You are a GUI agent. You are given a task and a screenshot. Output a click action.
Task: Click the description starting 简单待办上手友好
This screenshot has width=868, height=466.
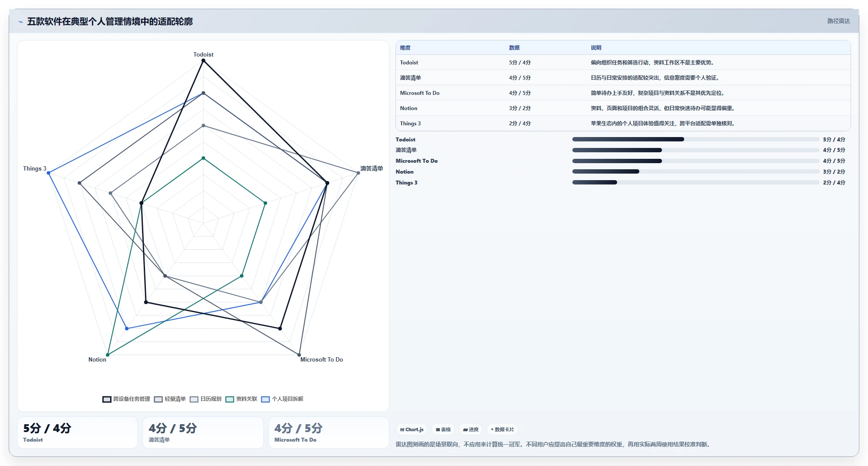(x=658, y=93)
